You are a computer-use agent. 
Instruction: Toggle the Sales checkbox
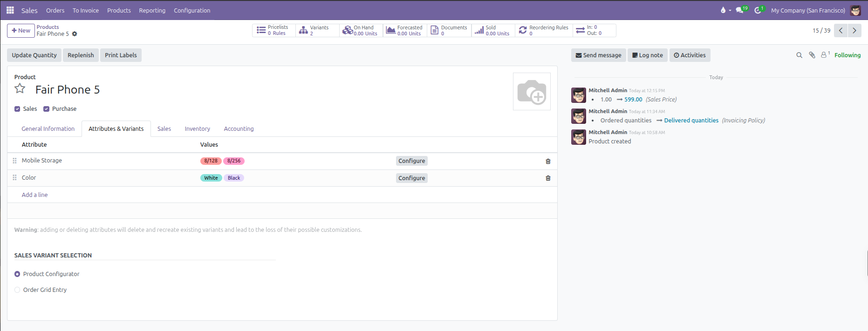point(17,109)
